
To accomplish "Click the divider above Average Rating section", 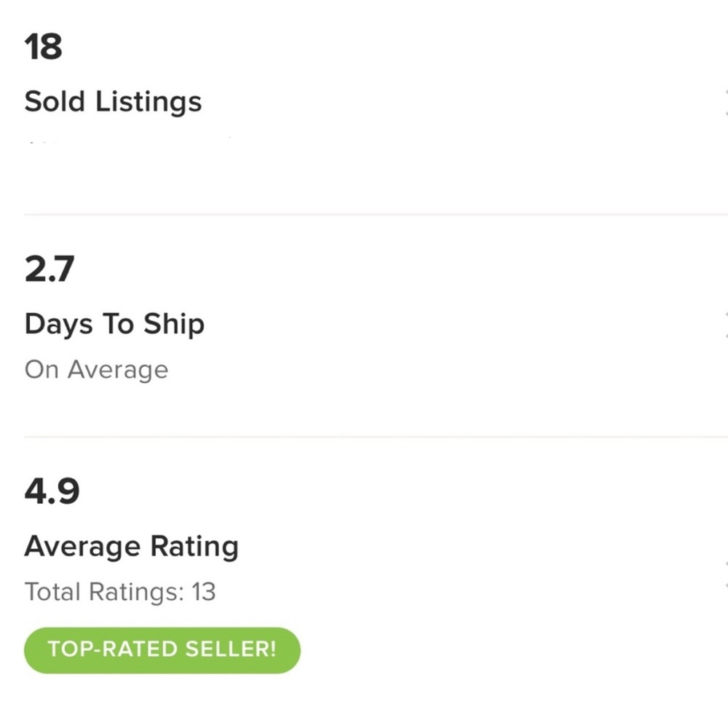I will (x=364, y=437).
